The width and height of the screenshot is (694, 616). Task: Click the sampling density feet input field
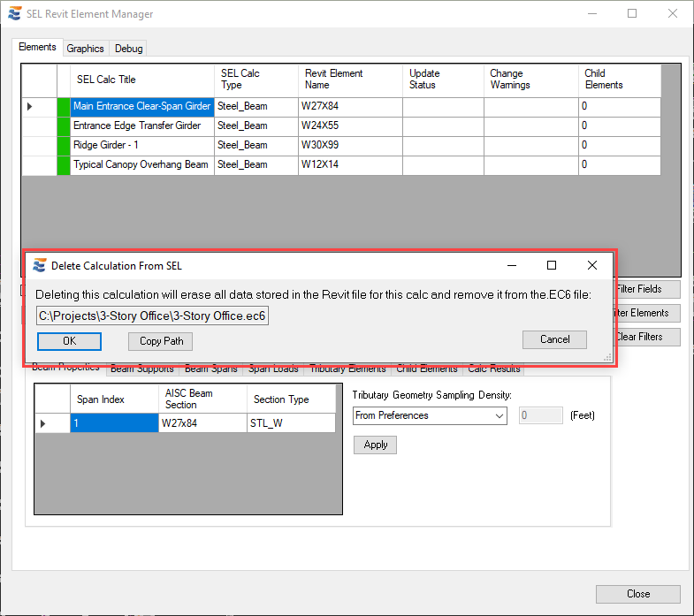click(x=541, y=415)
